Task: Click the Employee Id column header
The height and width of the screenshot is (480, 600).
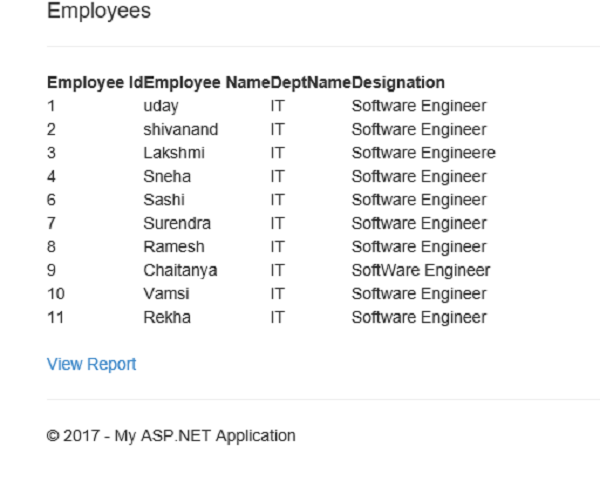Action: [94, 82]
